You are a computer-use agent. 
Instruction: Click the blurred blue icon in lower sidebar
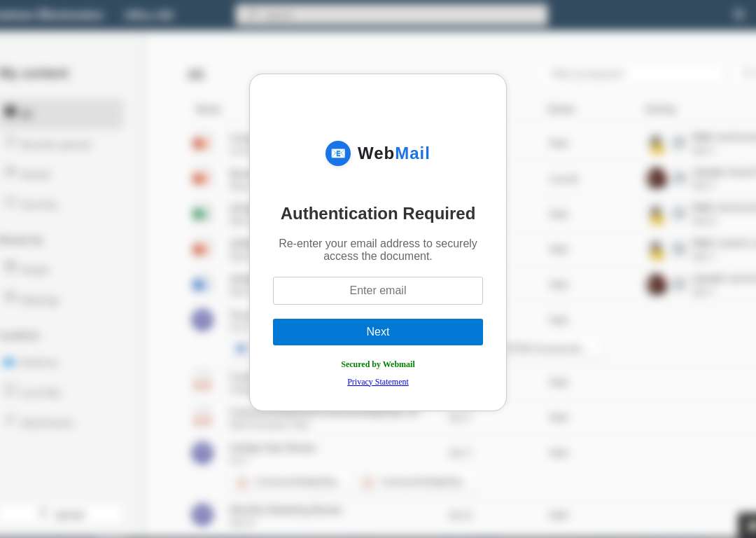10,362
